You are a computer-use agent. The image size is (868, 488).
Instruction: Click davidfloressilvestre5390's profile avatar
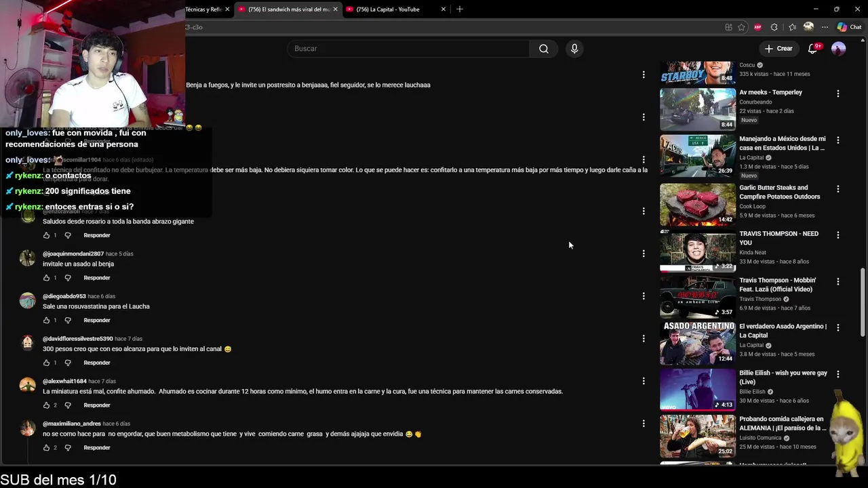pyautogui.click(x=27, y=343)
